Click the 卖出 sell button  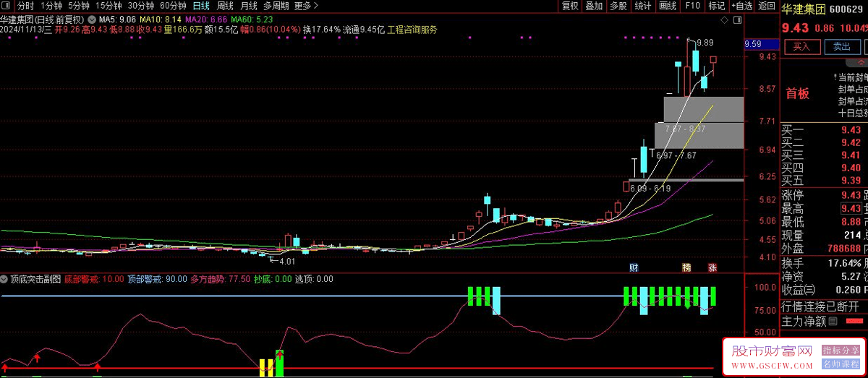[x=842, y=46]
